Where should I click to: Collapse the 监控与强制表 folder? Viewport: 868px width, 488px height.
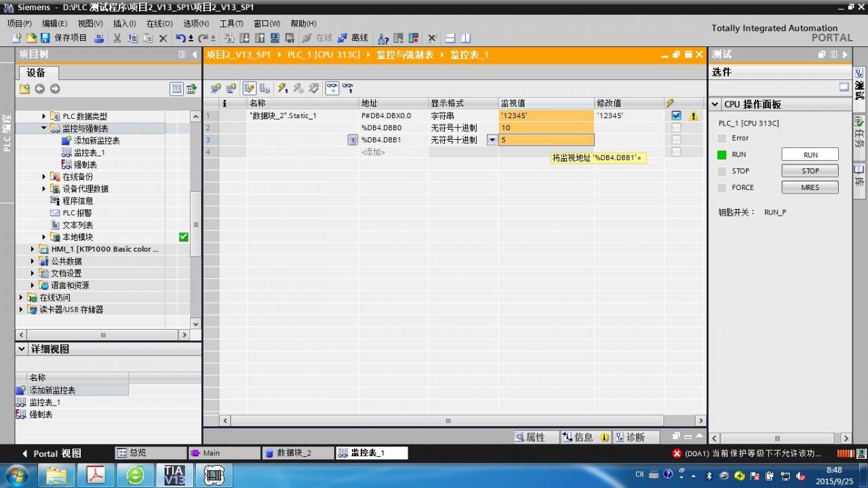44,128
